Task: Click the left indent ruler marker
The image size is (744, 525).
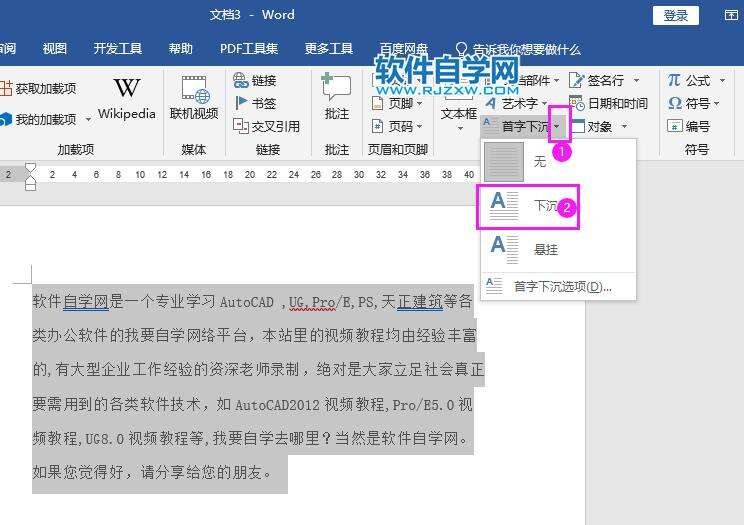Action: pos(30,186)
